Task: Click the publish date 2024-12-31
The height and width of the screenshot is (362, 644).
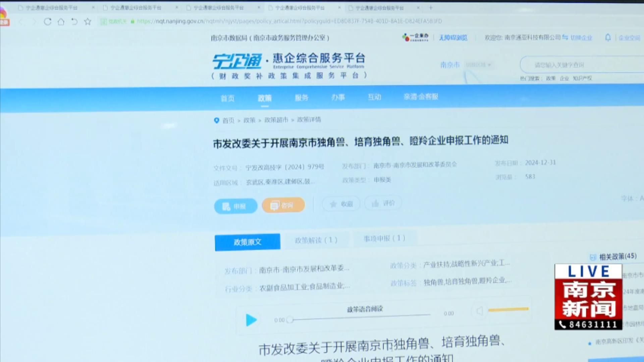Action: 540,163
